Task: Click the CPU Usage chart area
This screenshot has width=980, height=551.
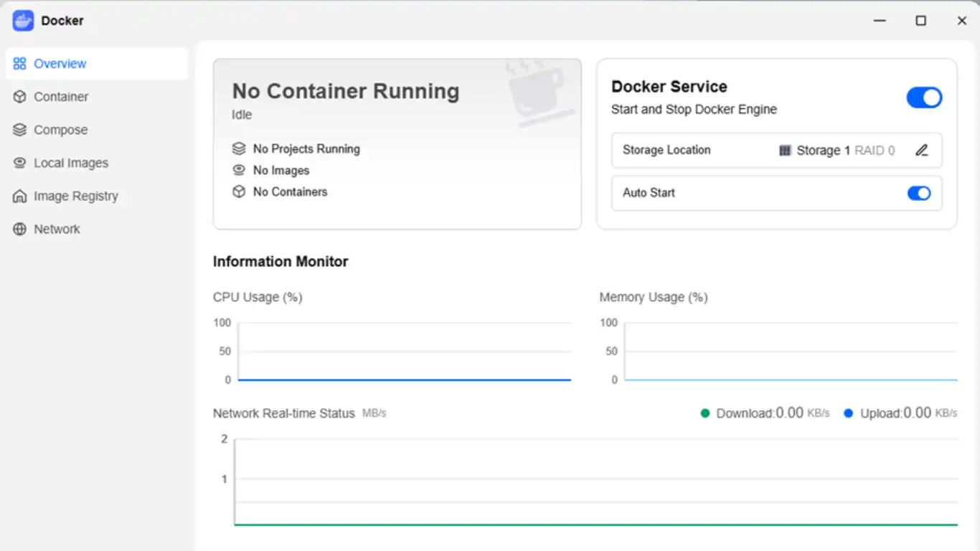Action: (x=404, y=352)
